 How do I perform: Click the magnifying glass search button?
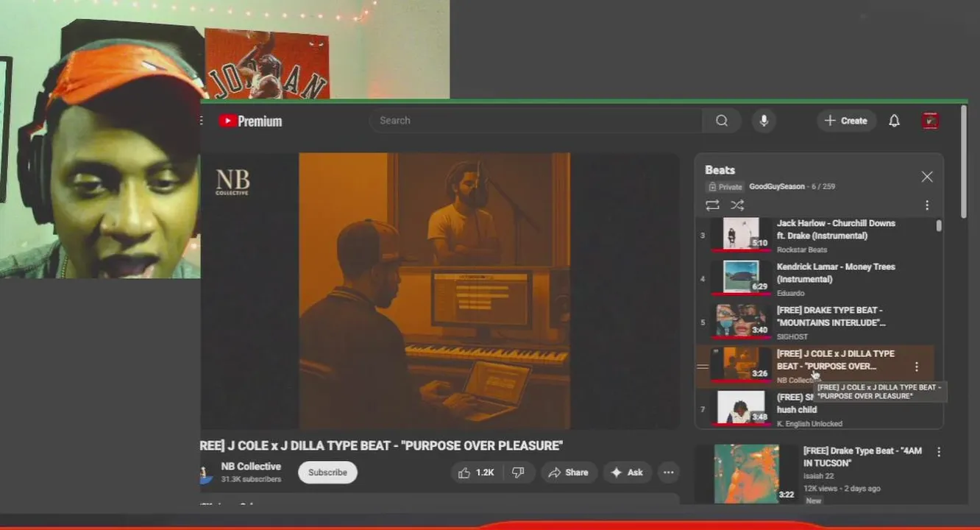pyautogui.click(x=721, y=121)
